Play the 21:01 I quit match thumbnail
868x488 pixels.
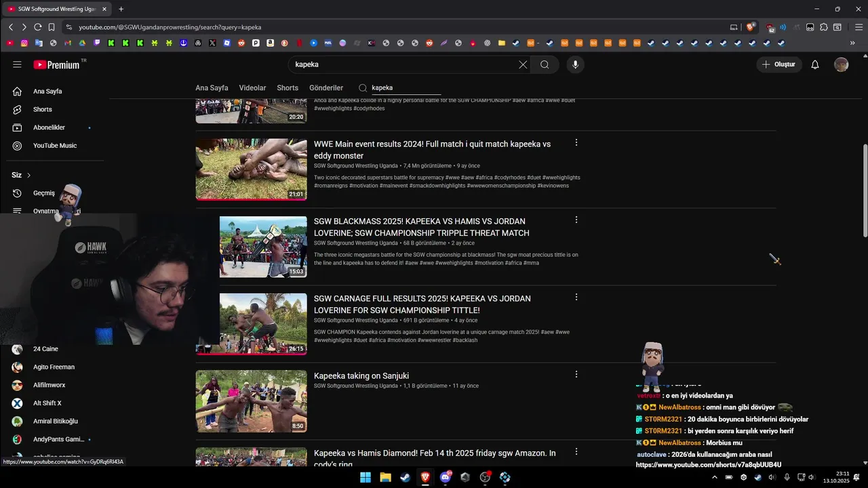[251, 169]
